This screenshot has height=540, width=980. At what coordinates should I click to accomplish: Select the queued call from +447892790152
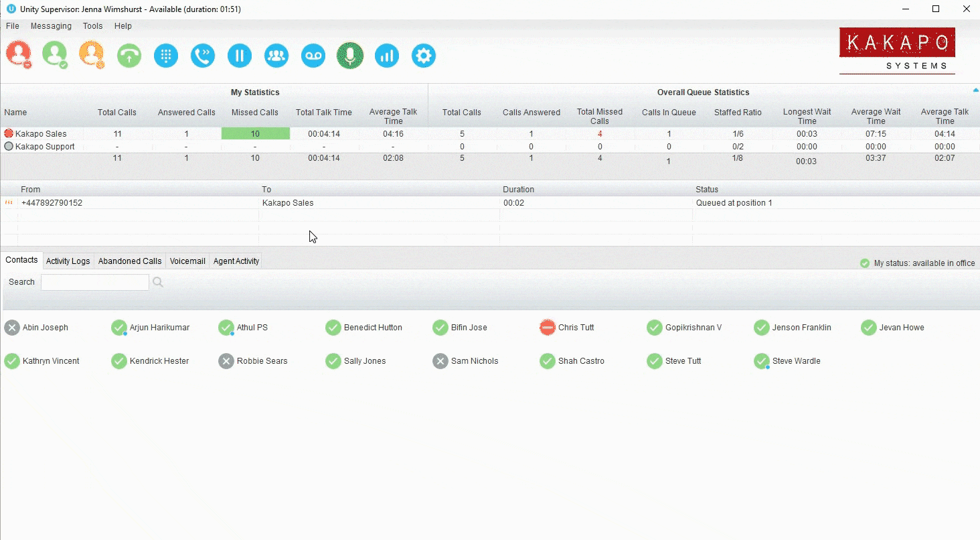pos(52,203)
